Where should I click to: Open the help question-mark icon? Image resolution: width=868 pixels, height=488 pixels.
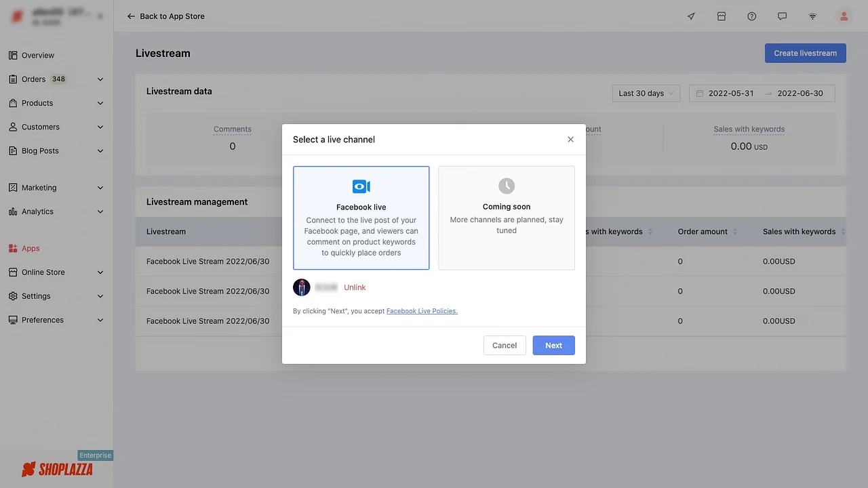point(751,16)
